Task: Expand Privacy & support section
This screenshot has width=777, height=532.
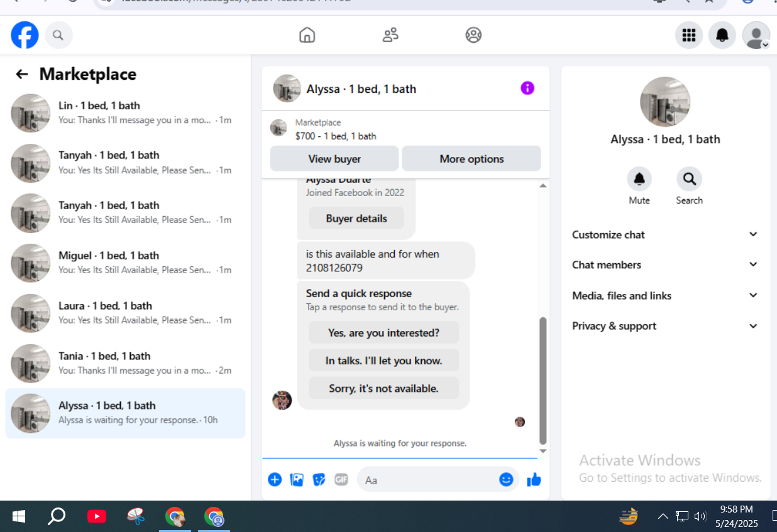Action: click(665, 326)
